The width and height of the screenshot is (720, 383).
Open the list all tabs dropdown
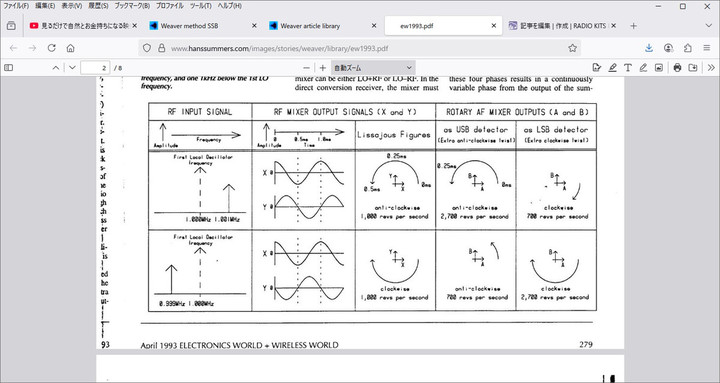[x=709, y=26]
